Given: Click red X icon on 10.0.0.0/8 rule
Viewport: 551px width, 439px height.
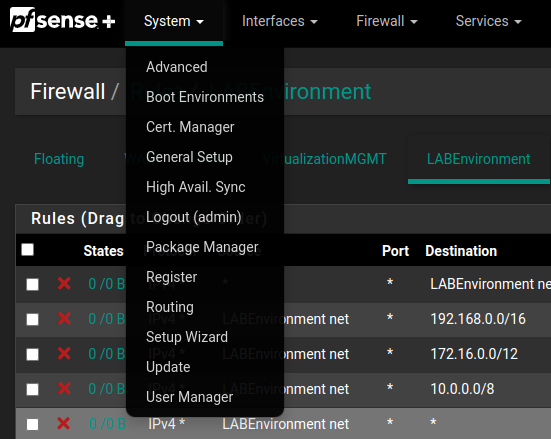Looking at the screenshot, I should point(64,388).
